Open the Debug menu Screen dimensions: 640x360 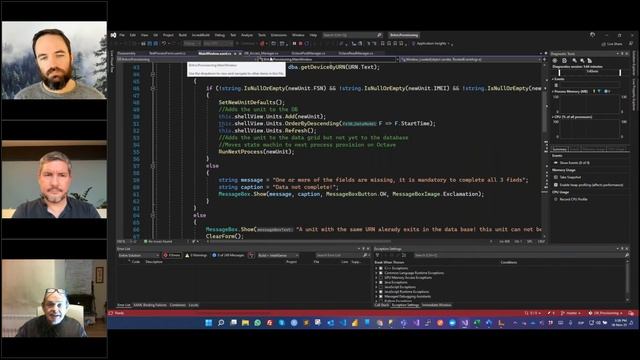220,35
